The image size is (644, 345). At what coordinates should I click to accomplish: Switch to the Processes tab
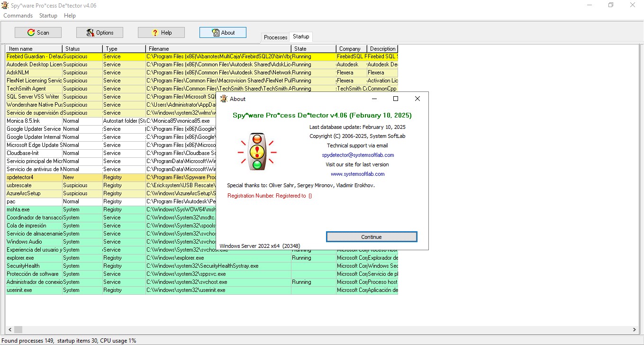point(275,37)
